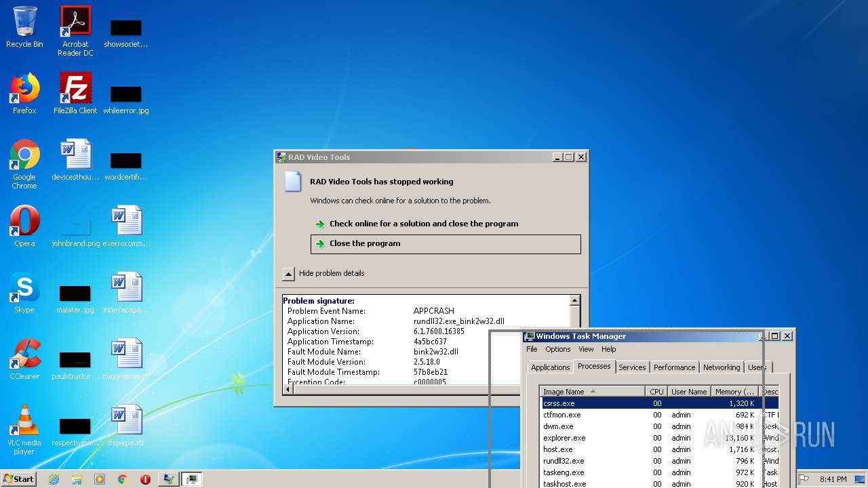
Task: Collapse Hide problem details arrow
Action: (288, 273)
